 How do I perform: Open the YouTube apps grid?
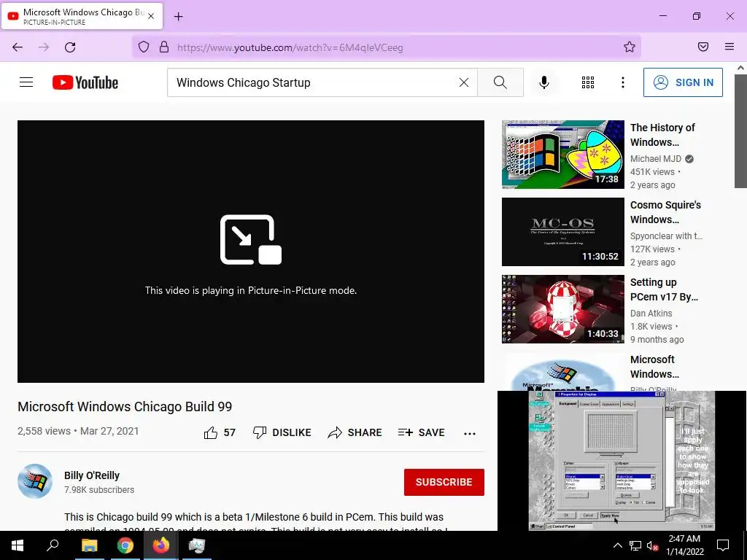[588, 82]
